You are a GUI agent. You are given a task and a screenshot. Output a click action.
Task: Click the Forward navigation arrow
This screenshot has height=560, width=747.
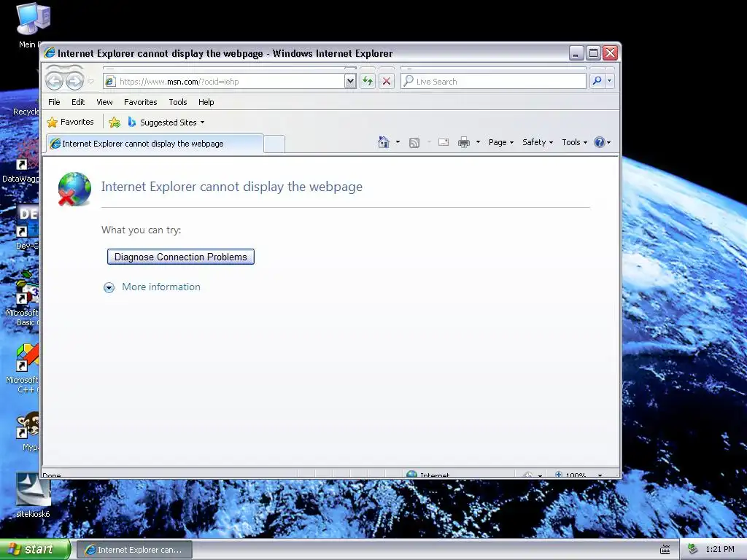pos(74,81)
